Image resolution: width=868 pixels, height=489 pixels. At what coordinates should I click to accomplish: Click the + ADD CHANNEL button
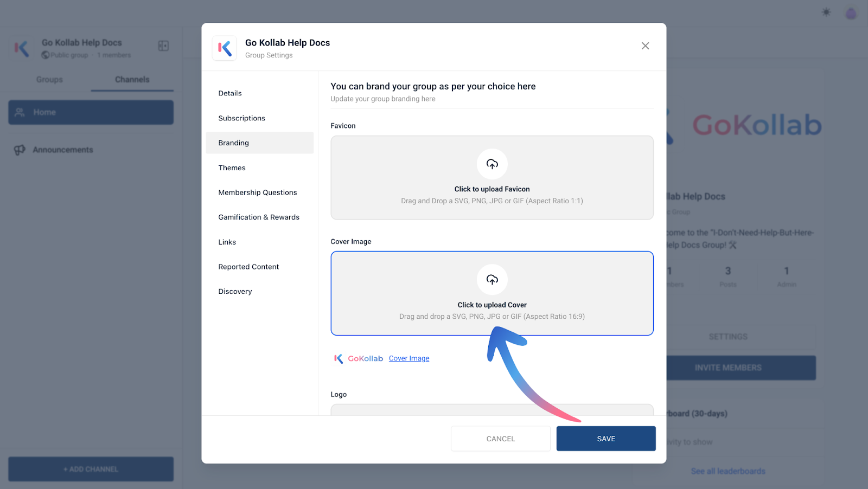point(91,469)
